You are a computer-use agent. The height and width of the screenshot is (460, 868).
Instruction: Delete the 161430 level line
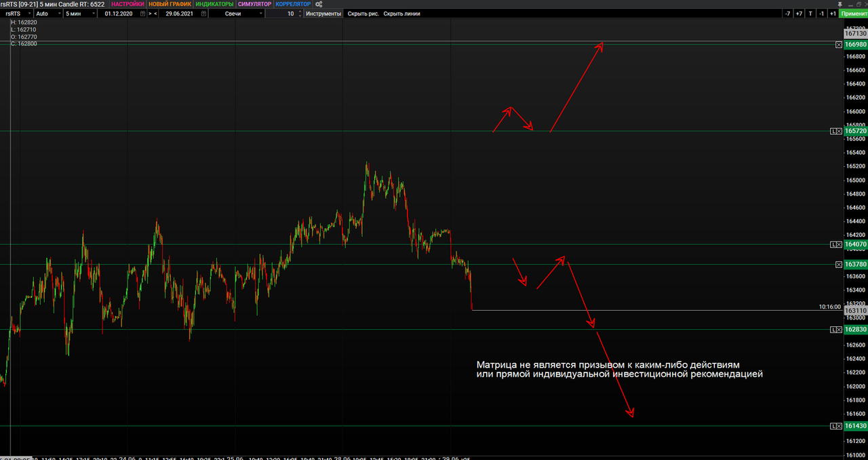[839, 425]
